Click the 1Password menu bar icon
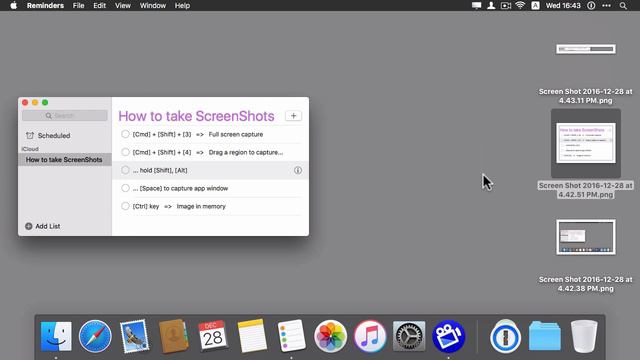This screenshot has height=360, width=640. pos(591,6)
